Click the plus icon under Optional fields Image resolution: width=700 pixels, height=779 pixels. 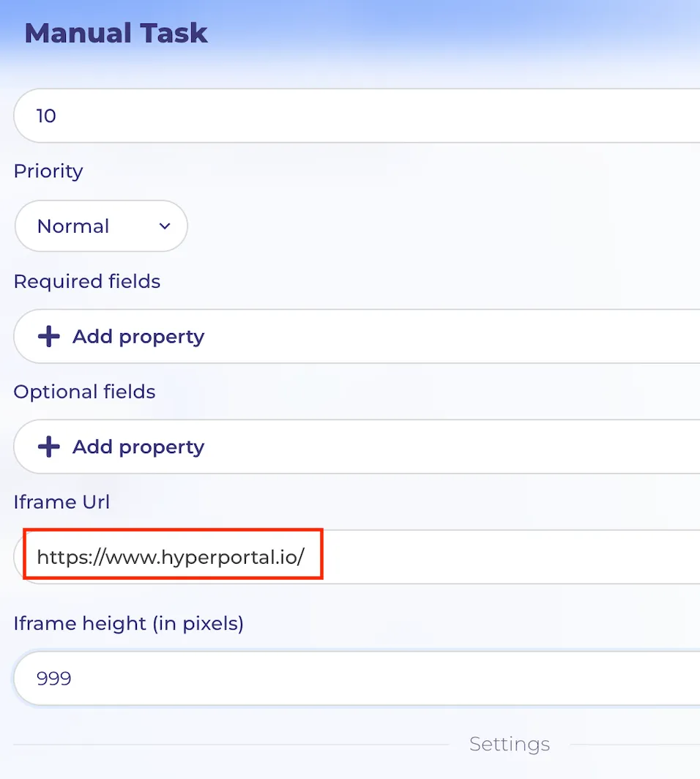click(48, 447)
